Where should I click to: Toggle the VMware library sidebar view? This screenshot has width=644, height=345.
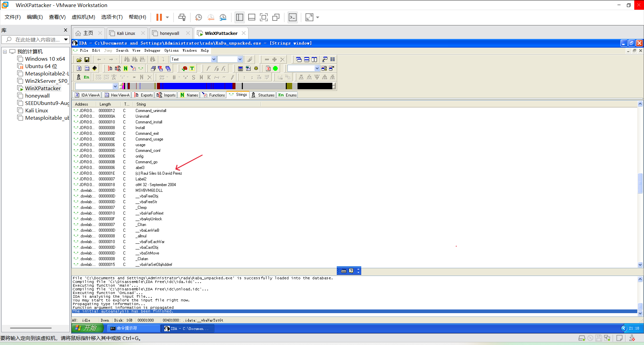(239, 17)
